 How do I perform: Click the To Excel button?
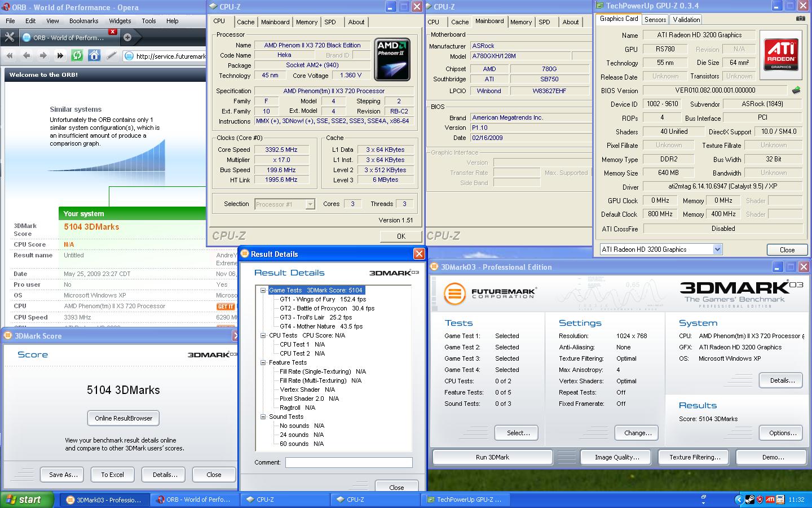pyautogui.click(x=112, y=475)
